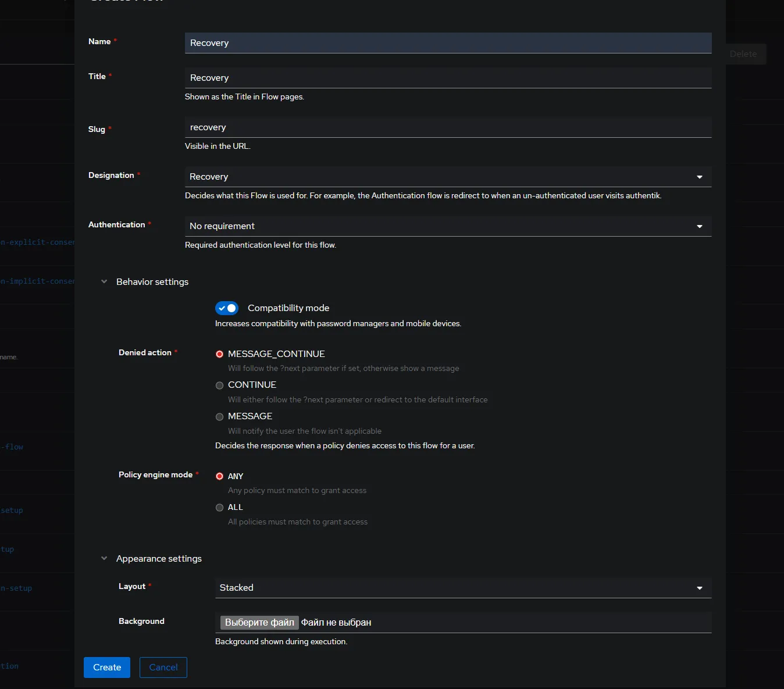The height and width of the screenshot is (689, 784).
Task: Click the Cancel button
Action: [163, 667]
